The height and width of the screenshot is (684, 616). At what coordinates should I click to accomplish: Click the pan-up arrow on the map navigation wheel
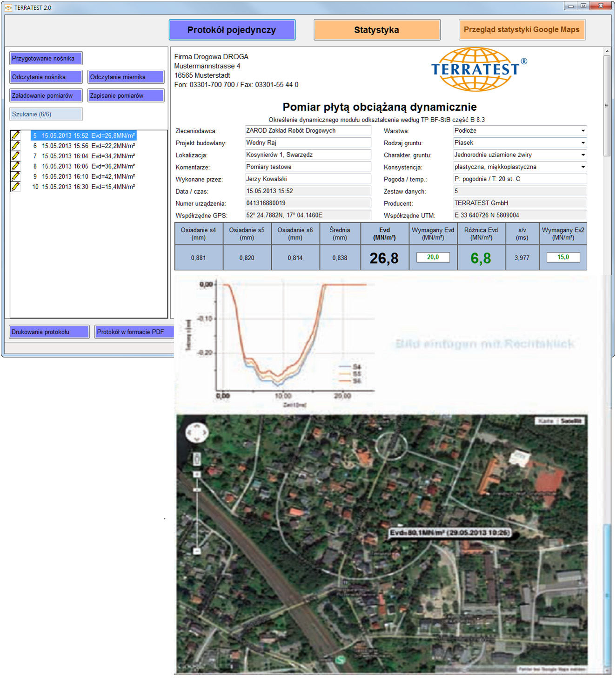click(197, 425)
